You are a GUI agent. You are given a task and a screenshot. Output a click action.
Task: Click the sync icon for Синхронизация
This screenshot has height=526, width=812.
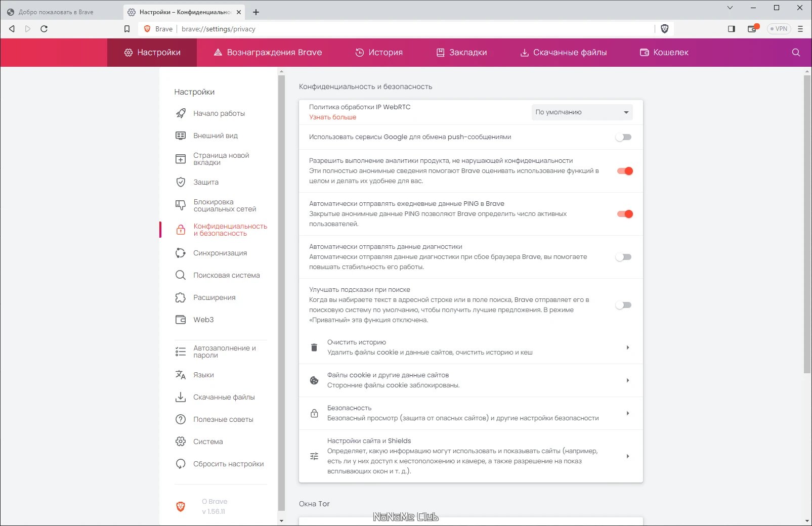tap(181, 253)
